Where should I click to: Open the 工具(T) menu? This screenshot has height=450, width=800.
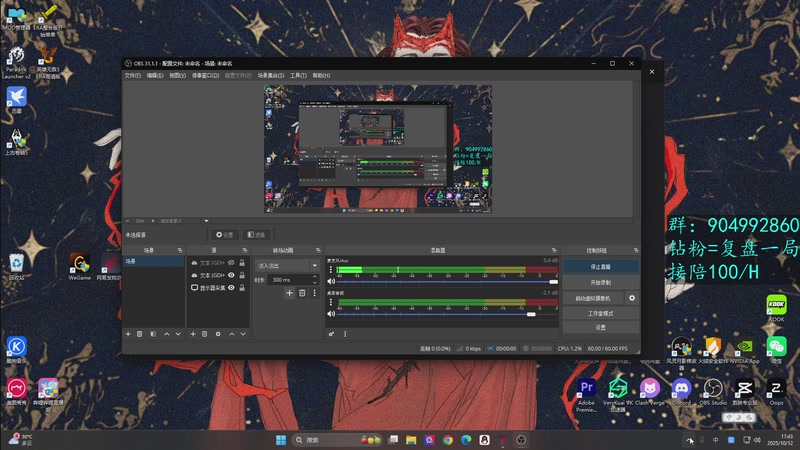[x=298, y=75]
